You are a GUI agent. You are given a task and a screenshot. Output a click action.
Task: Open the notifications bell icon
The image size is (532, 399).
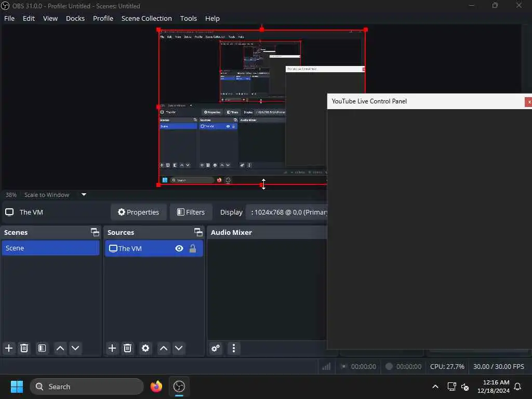517,387
